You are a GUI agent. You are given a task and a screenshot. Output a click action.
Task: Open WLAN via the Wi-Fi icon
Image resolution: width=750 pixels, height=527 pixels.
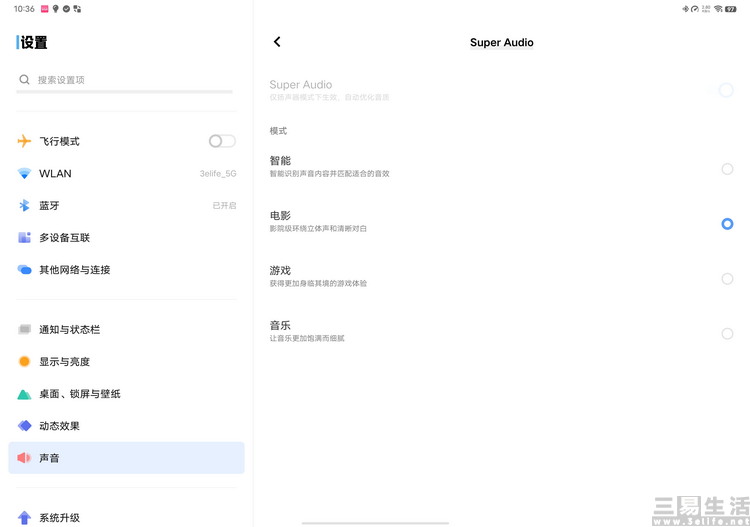[24, 173]
